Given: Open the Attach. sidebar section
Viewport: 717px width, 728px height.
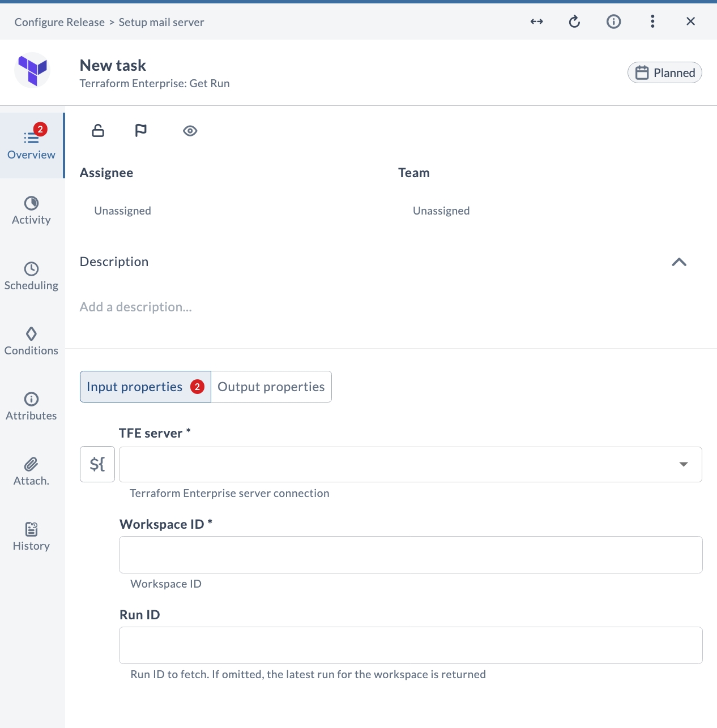Looking at the screenshot, I should coord(32,472).
